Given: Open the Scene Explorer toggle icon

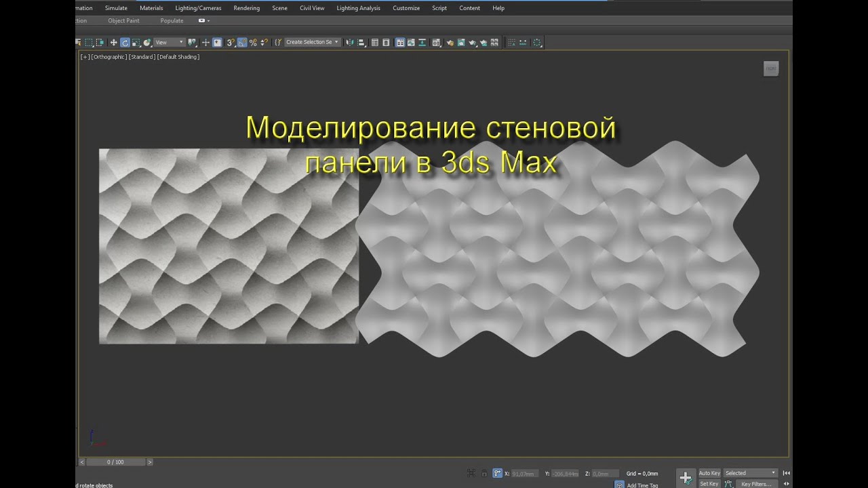Looking at the screenshot, I should (x=374, y=42).
